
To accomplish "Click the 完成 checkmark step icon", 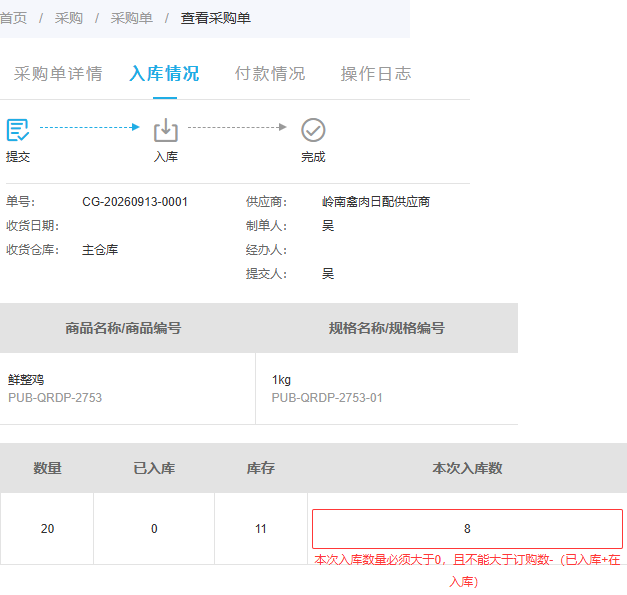I will [313, 130].
